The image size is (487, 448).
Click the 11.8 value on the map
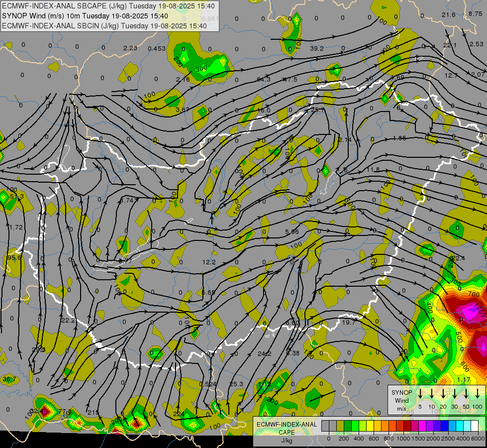(373, 169)
